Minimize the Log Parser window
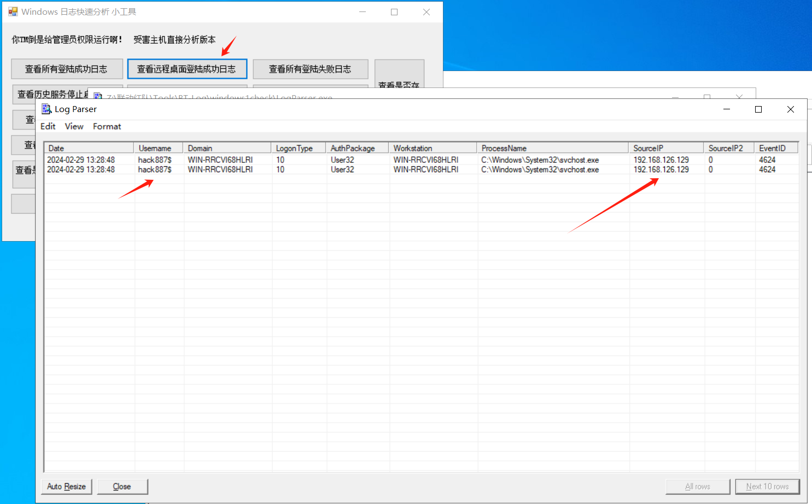The image size is (812, 504). click(727, 109)
